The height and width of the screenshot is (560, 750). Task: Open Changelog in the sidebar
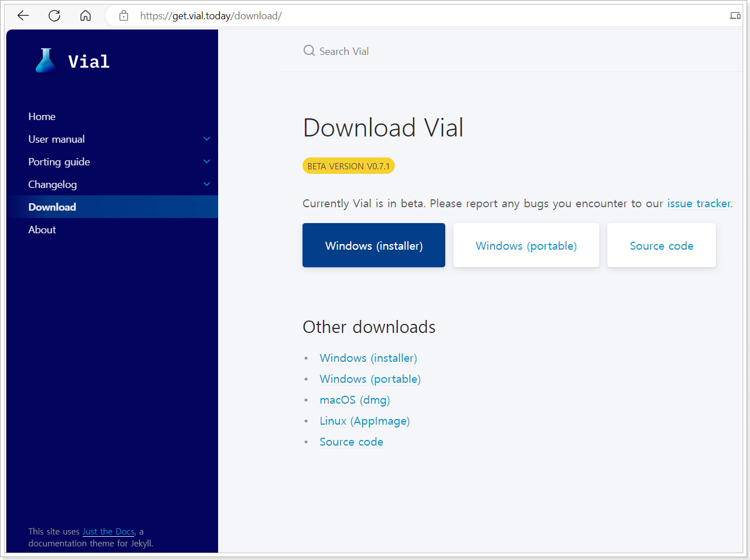[53, 185]
